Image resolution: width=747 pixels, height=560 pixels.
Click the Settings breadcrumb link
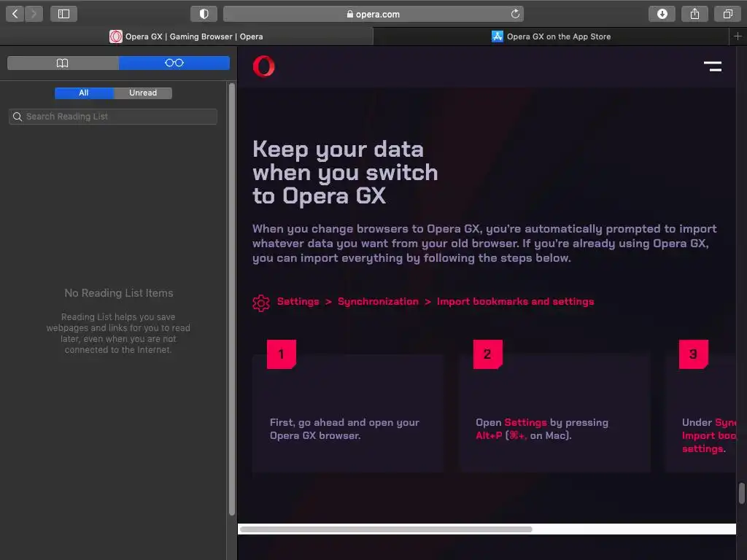point(298,301)
